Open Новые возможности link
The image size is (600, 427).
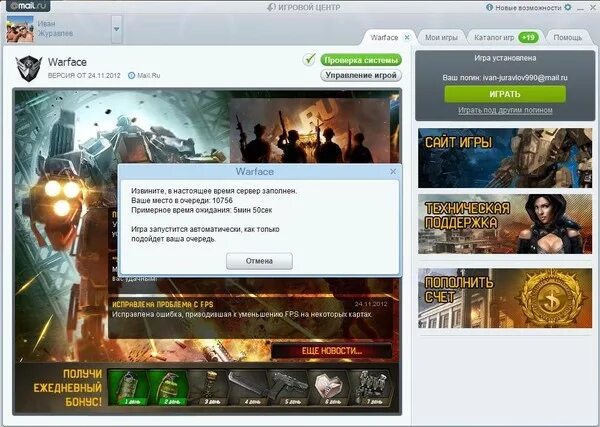point(528,7)
